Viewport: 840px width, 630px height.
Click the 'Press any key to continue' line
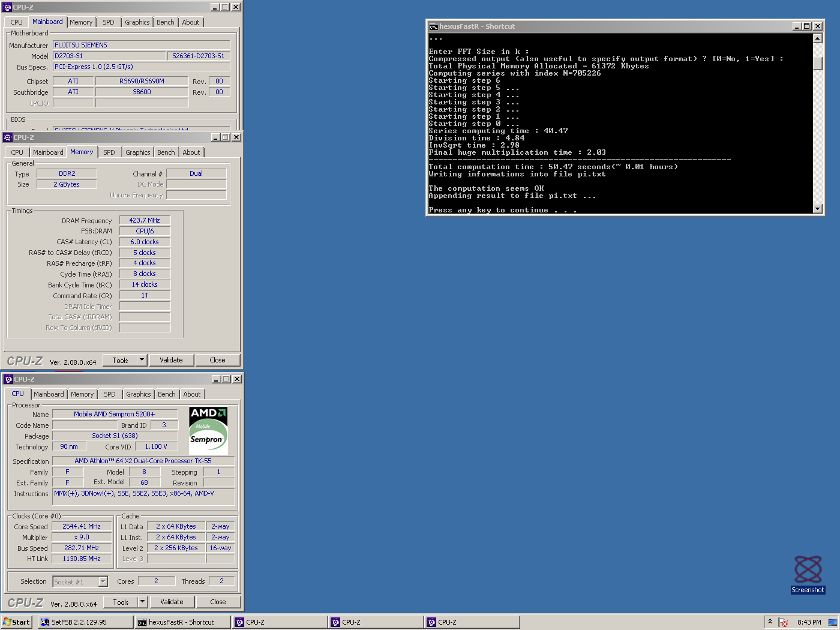point(503,210)
